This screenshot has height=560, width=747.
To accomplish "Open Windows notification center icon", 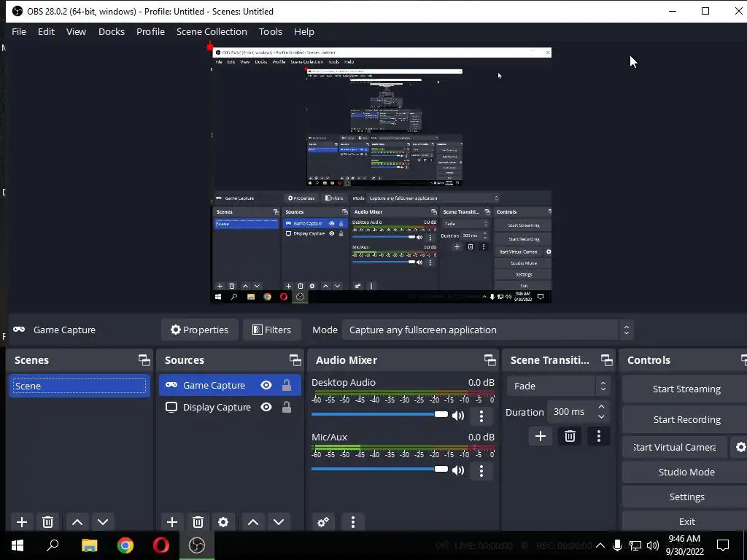I will (x=723, y=545).
